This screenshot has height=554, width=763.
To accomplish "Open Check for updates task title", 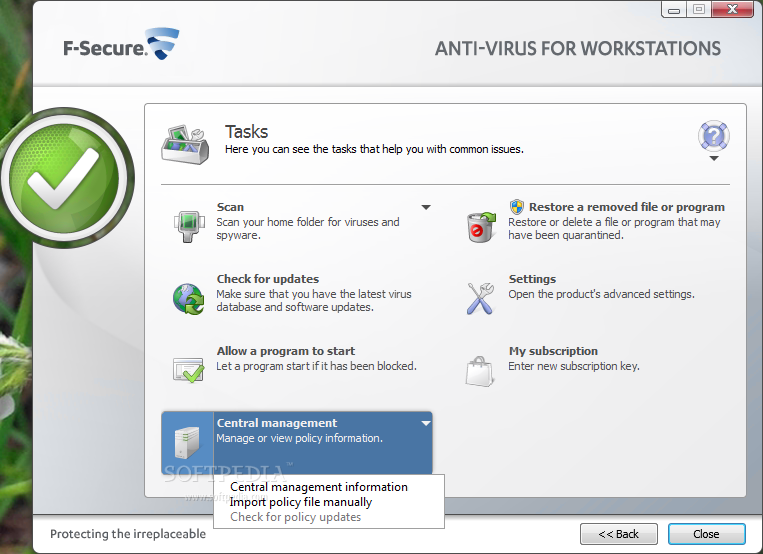I will click(x=268, y=279).
